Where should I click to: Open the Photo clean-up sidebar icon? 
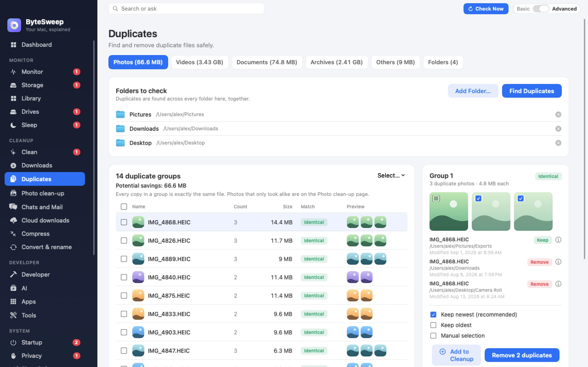[13, 193]
